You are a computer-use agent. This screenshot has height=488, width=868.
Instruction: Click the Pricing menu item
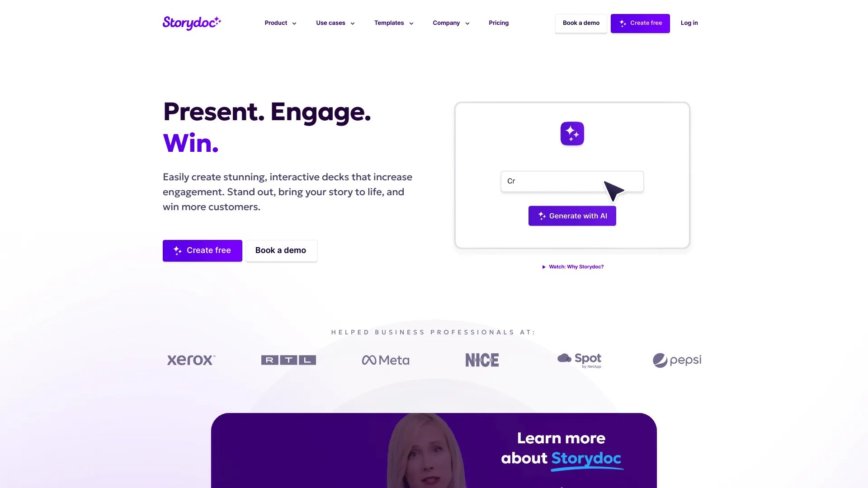pos(498,23)
